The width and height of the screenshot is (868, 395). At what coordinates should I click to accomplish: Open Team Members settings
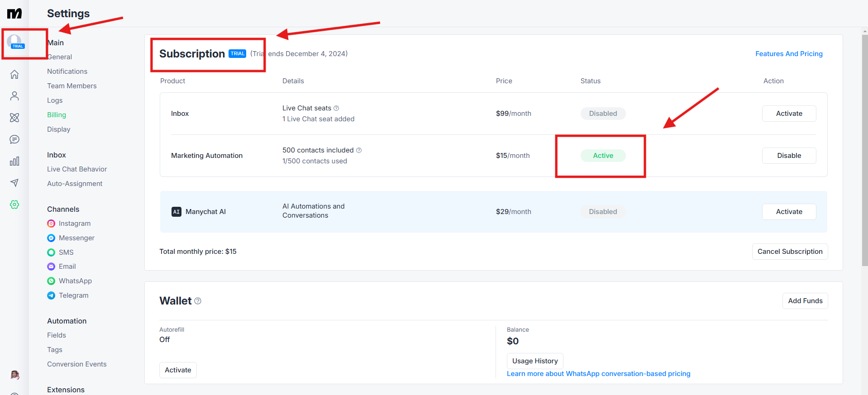click(72, 86)
